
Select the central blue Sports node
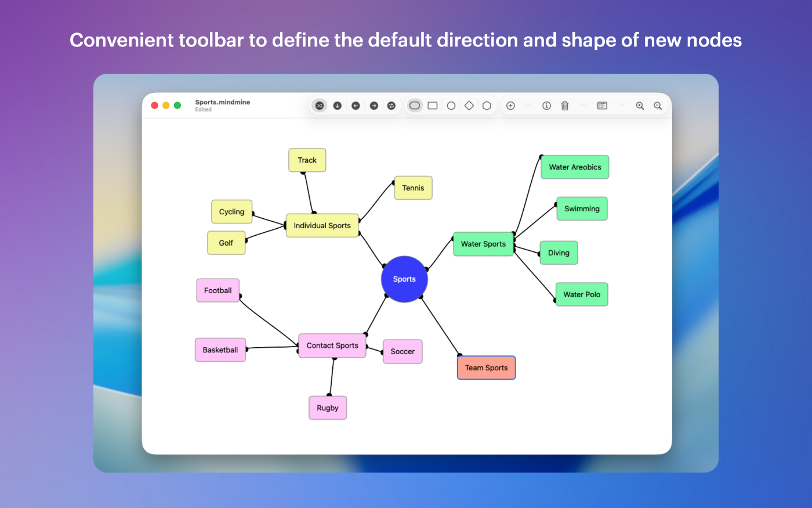[x=404, y=279]
